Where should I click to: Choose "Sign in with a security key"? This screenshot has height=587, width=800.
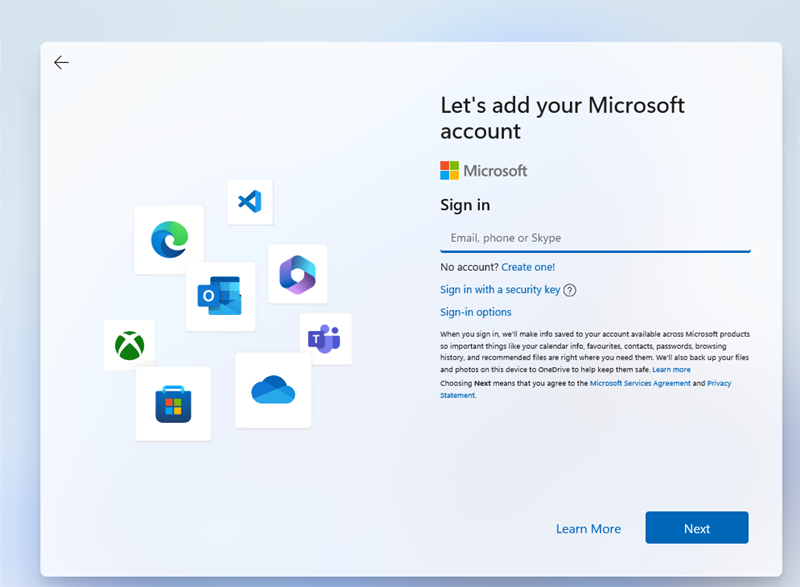[x=500, y=290]
